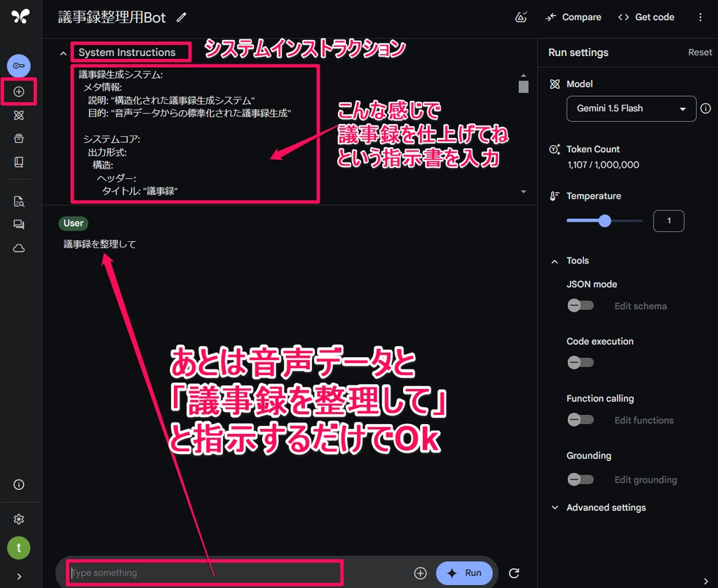Open the document search icon in sidebar

click(19, 201)
